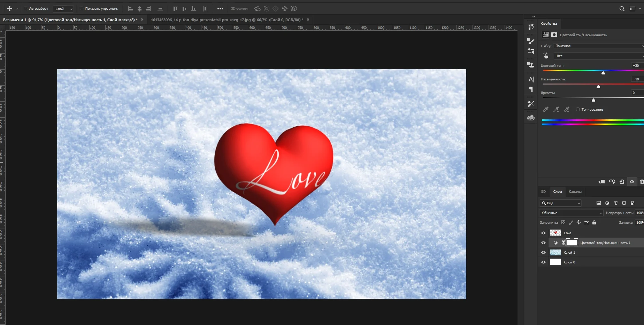
Task: Enable the Тонирование checkbox
Action: click(578, 109)
